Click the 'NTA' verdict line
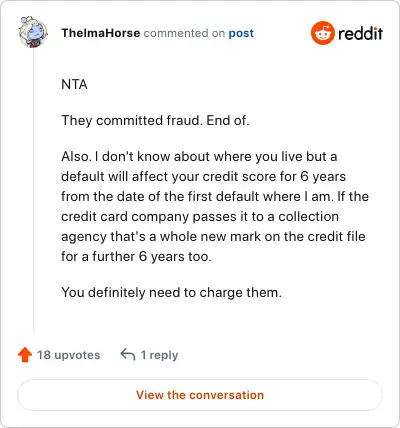 (x=74, y=84)
